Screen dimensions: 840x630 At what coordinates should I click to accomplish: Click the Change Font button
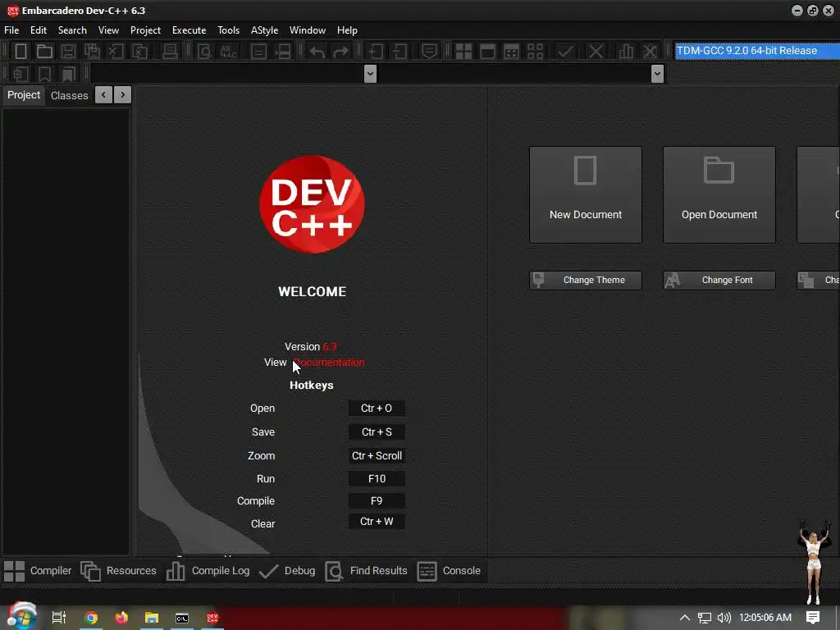tap(719, 281)
